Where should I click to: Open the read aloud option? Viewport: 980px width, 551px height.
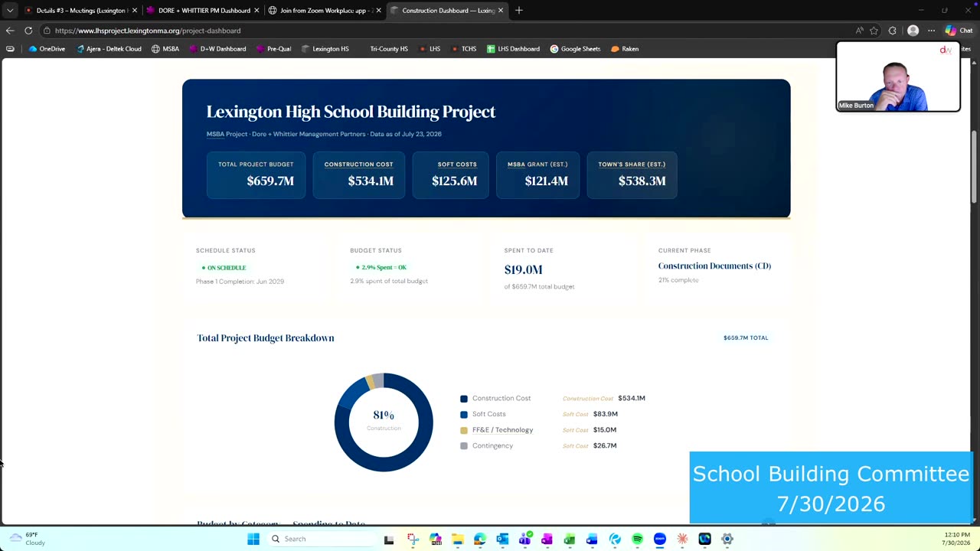coord(860,31)
